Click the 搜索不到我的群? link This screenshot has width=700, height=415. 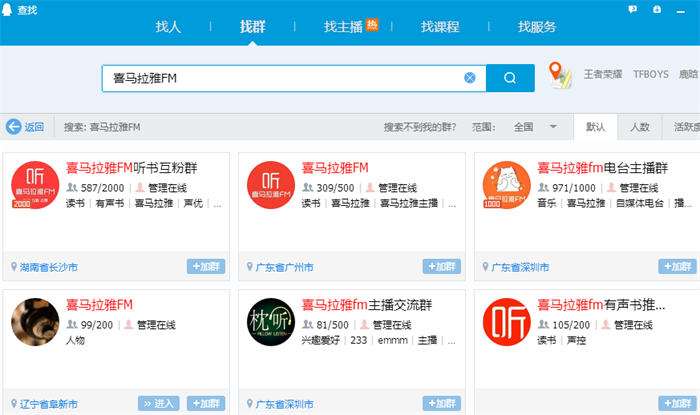tap(420, 127)
